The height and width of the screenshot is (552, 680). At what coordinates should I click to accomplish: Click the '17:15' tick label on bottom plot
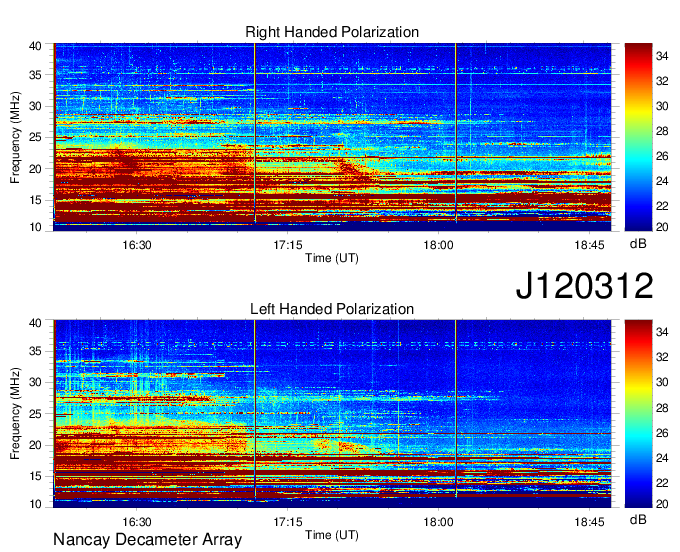pyautogui.click(x=288, y=522)
